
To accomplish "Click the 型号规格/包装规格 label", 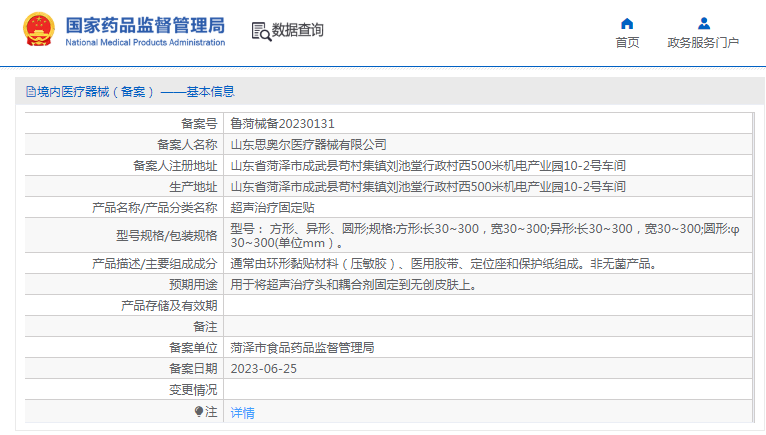I will click(x=167, y=236).
